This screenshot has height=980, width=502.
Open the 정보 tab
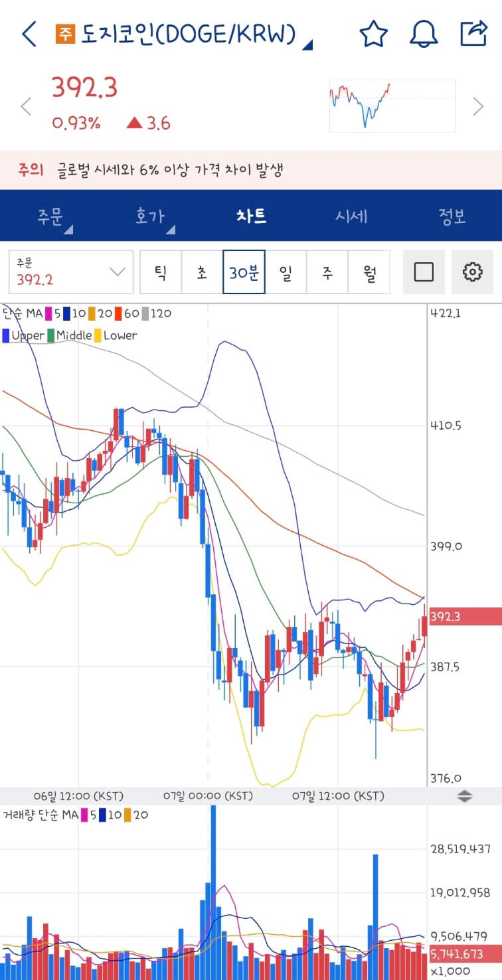[452, 216]
